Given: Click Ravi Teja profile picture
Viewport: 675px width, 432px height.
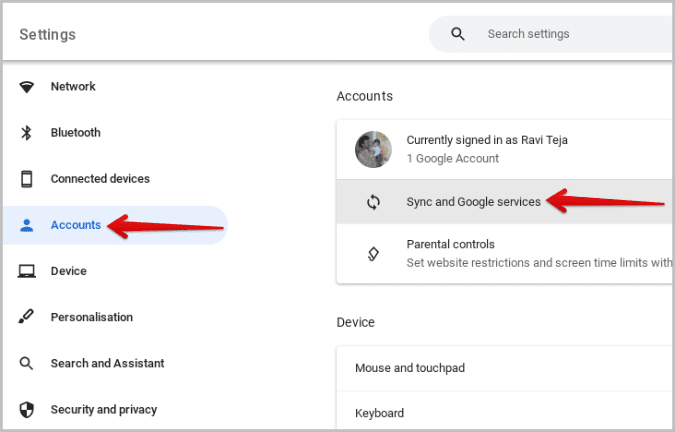Looking at the screenshot, I should [373, 149].
